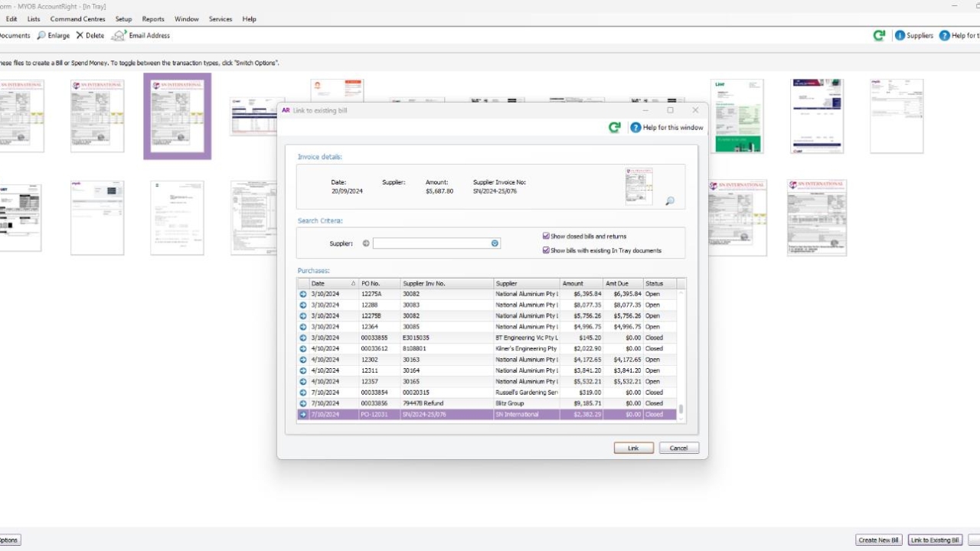Viewport: 980px width, 551px height.
Task: Open bill arrow for PO 12357 row
Action: (x=303, y=382)
